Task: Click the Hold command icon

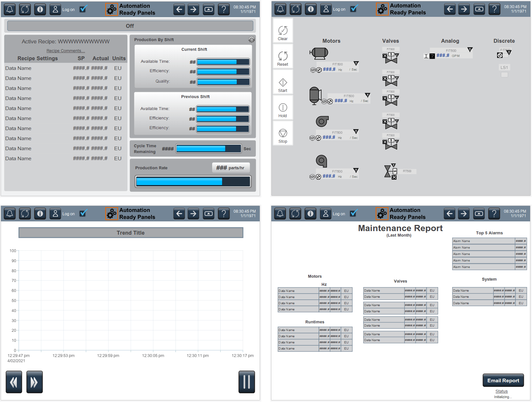Action: [x=283, y=108]
